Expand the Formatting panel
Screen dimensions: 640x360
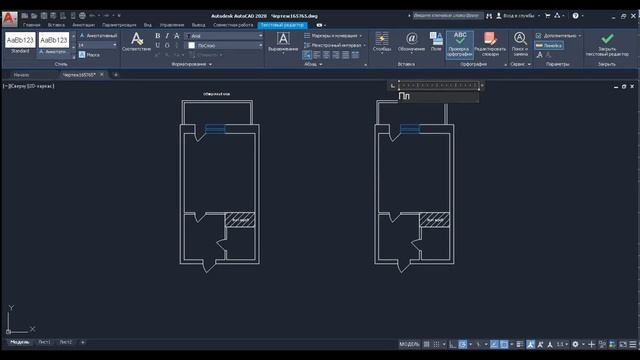pos(192,64)
